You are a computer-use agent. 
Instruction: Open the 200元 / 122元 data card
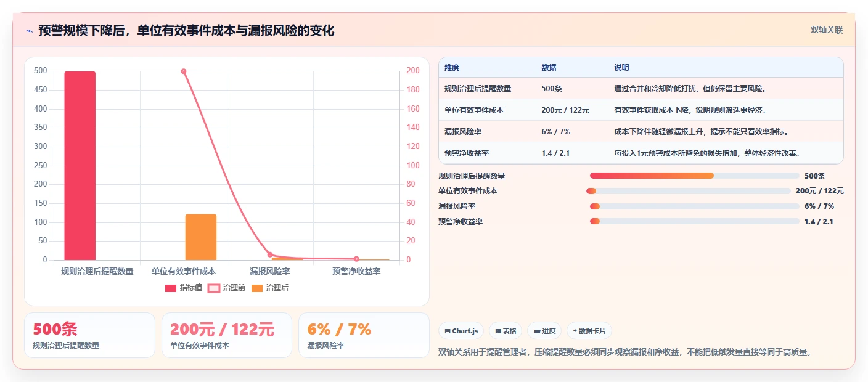click(x=227, y=335)
